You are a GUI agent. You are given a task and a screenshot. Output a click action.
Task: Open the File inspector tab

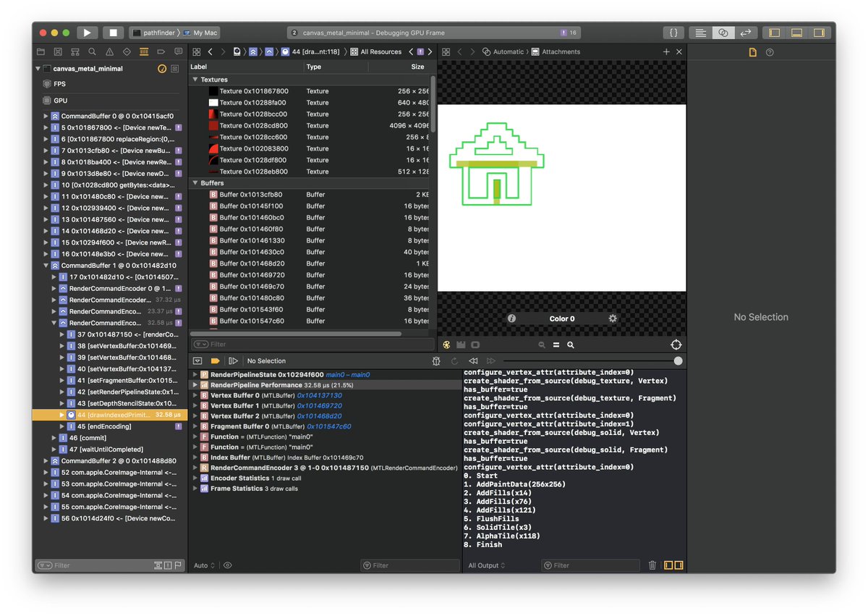[752, 52]
